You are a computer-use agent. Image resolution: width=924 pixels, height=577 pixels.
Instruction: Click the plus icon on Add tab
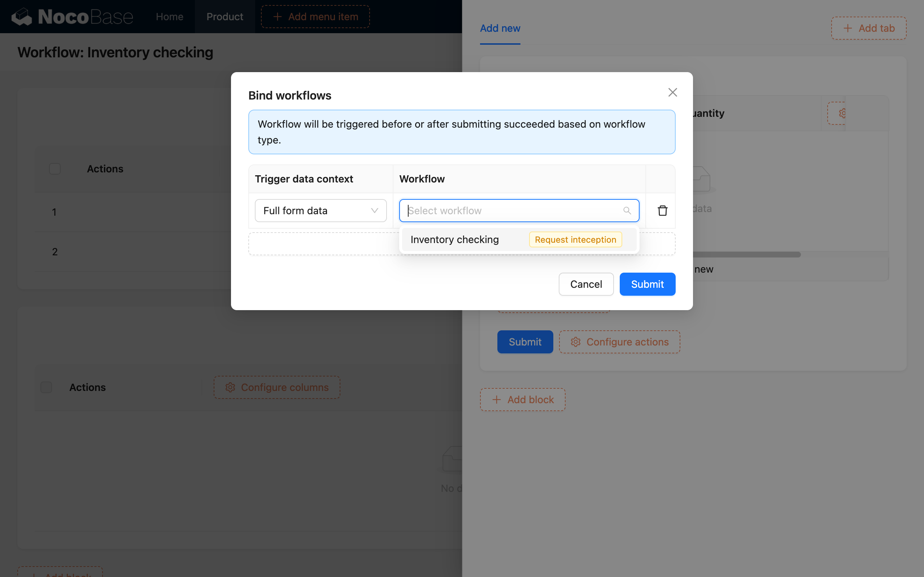849,28
